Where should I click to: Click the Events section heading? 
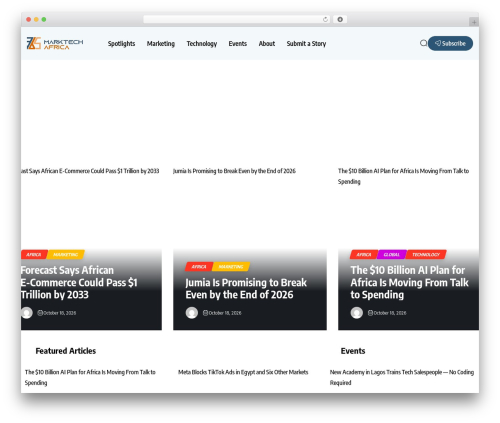click(x=353, y=351)
